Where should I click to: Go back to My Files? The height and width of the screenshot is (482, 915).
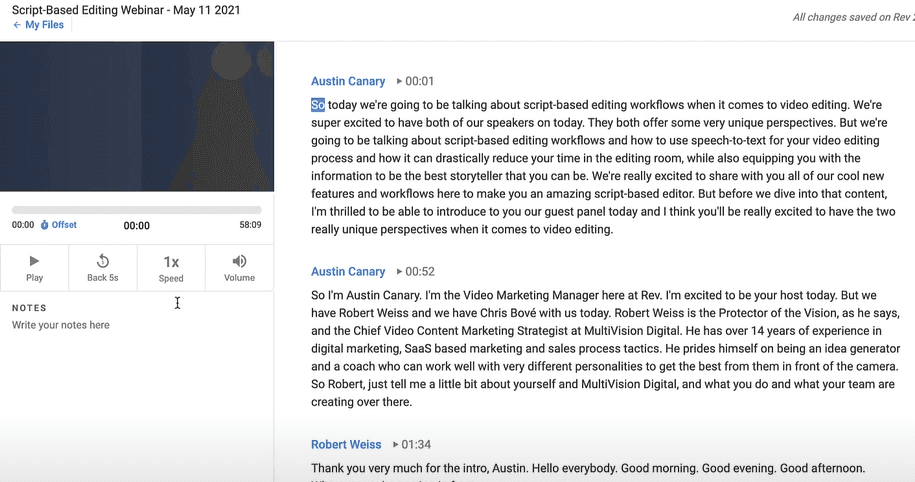pyautogui.click(x=44, y=25)
